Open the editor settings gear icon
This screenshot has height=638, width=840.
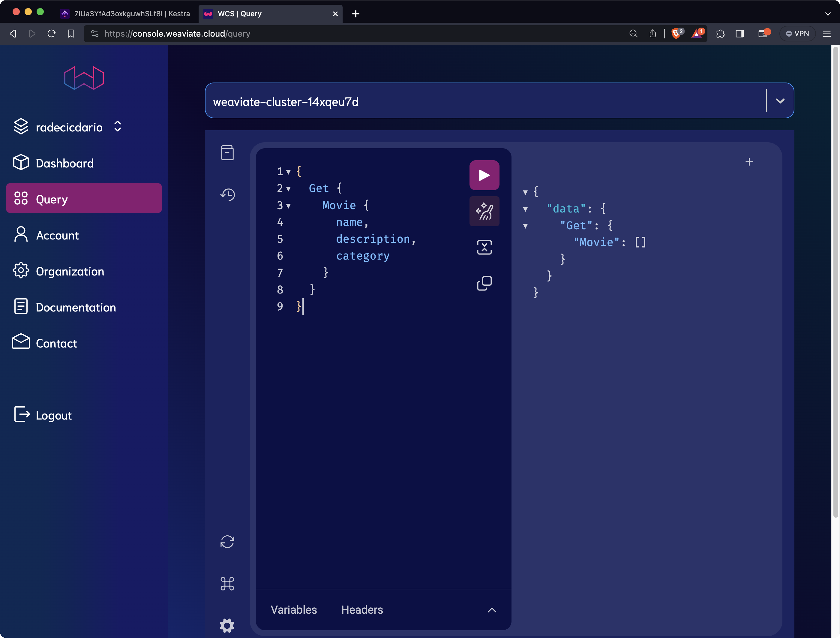pyautogui.click(x=227, y=625)
